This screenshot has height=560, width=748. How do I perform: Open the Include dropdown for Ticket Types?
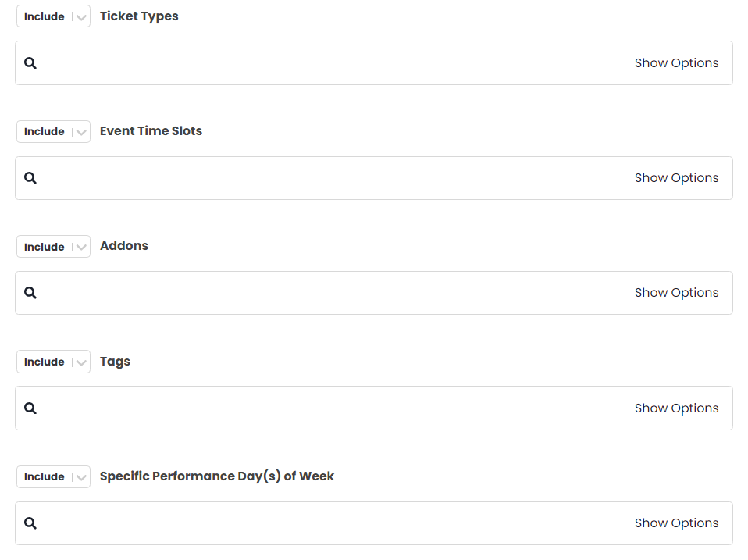click(53, 16)
